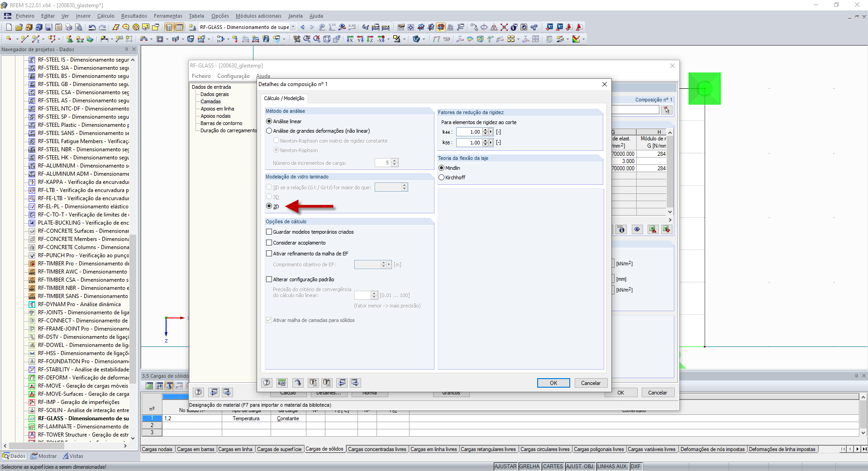Click the pick-surface cursor icon beside the input
The height and width of the screenshot is (471, 868).
coord(666,110)
